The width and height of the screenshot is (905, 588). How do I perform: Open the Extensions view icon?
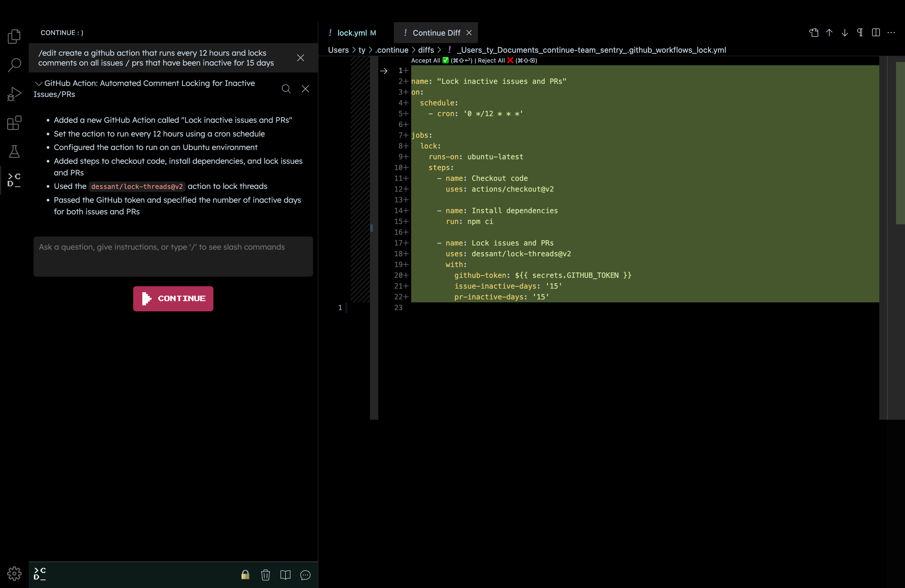coord(14,123)
